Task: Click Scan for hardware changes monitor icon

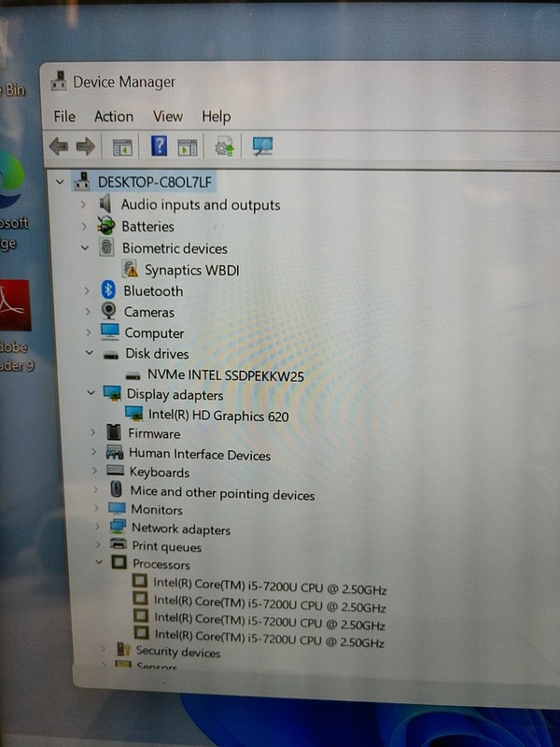Action: (x=262, y=146)
